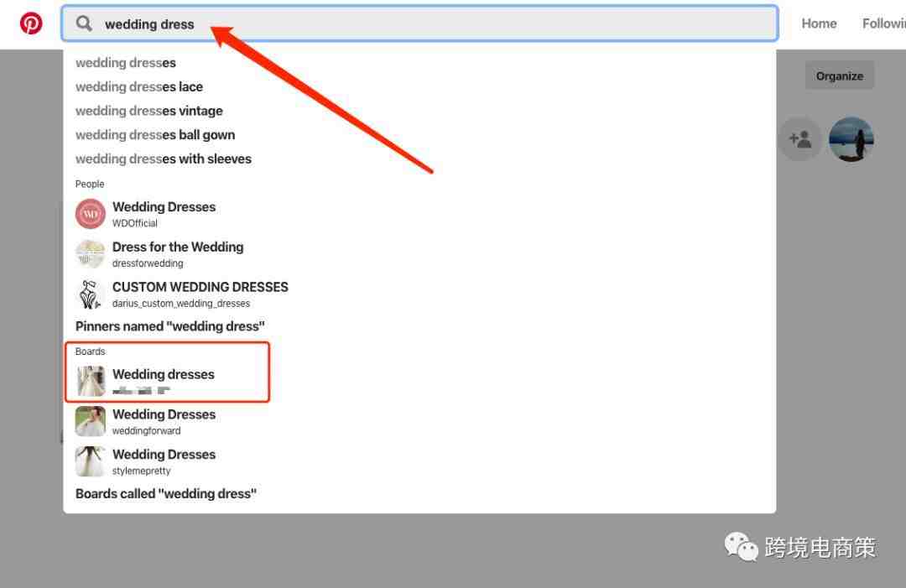Go to the Home tab
The image size is (906, 588).
coord(819,23)
